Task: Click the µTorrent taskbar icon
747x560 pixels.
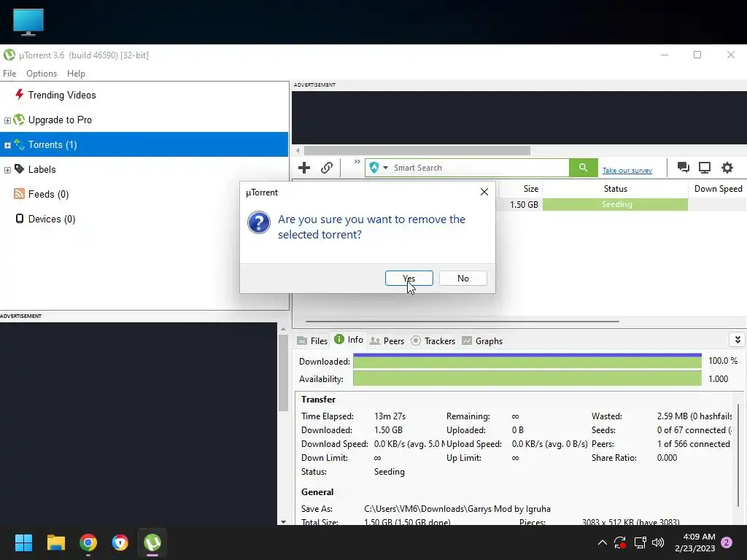Action: click(x=152, y=542)
